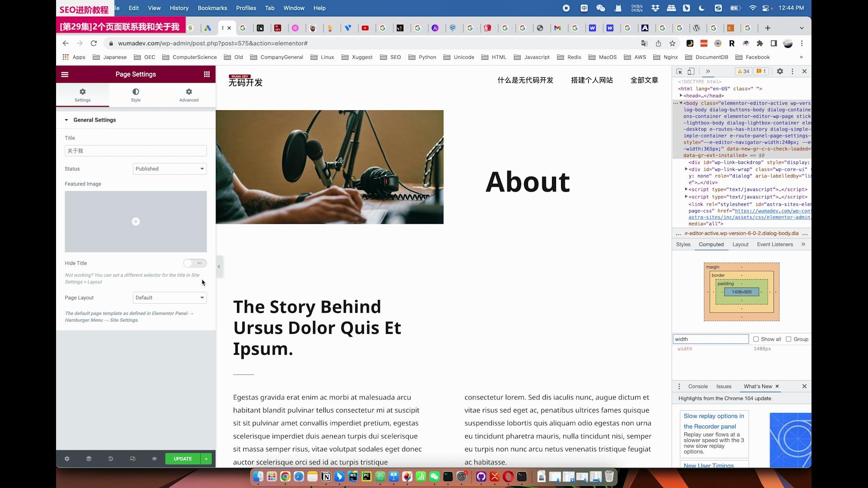The height and width of the screenshot is (488, 868).
Task: Open save options arrow beside Update
Action: pyautogui.click(x=206, y=459)
